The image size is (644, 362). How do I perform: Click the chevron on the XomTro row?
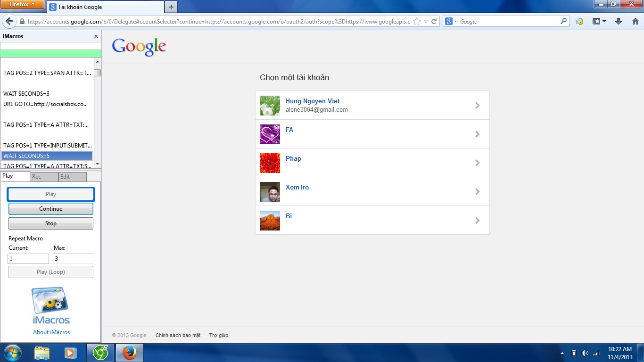click(x=478, y=192)
